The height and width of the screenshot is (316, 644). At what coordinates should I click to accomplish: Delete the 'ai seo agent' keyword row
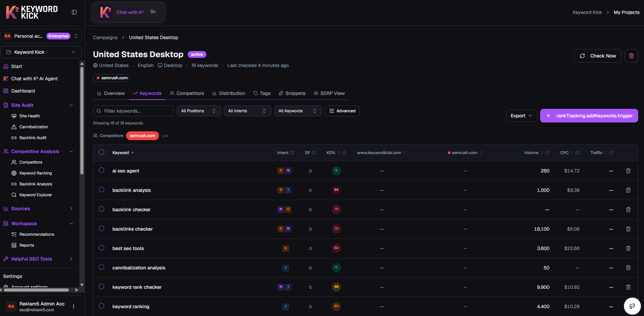tap(628, 171)
